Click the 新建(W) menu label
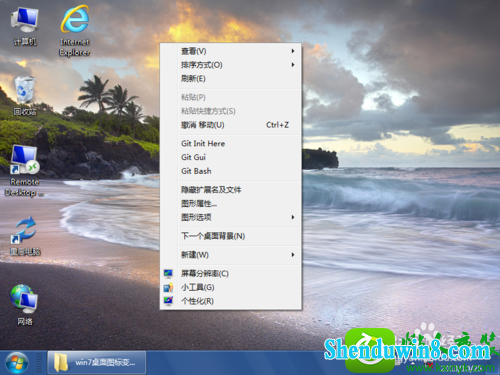The height and width of the screenshot is (375, 500). pos(195,255)
